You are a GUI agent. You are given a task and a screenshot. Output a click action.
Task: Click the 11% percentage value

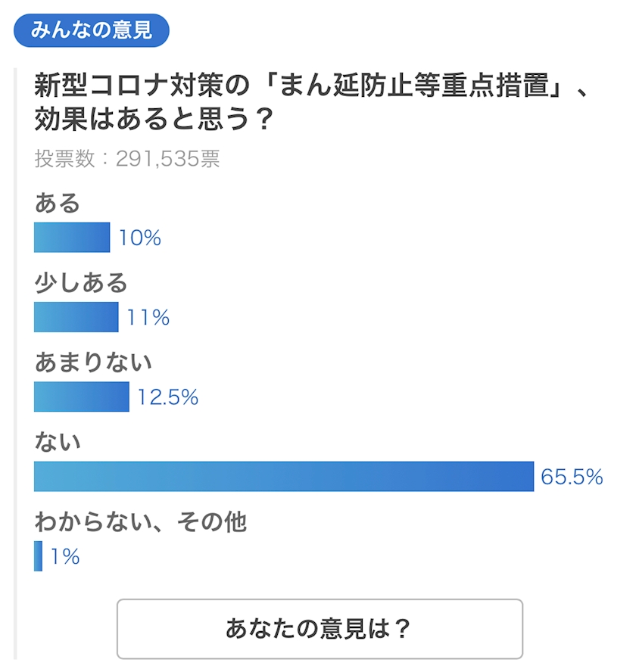(148, 318)
